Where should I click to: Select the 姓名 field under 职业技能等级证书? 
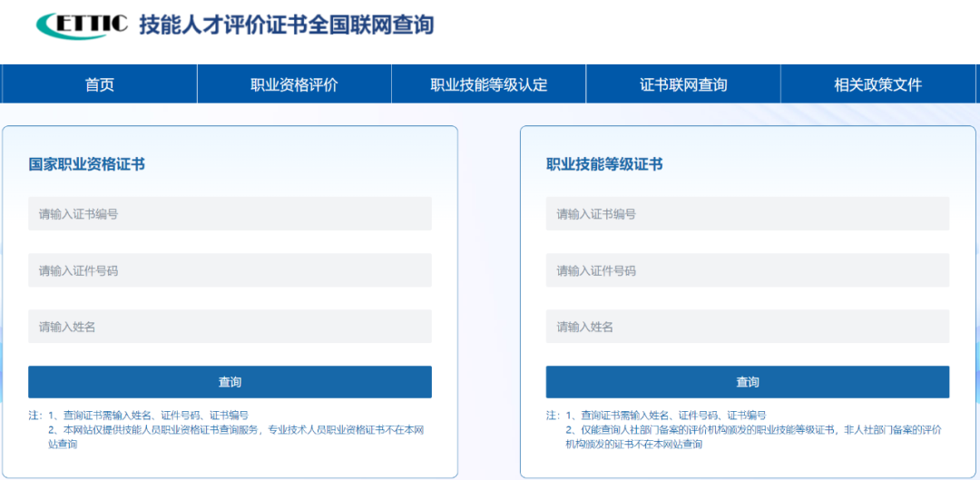click(747, 327)
